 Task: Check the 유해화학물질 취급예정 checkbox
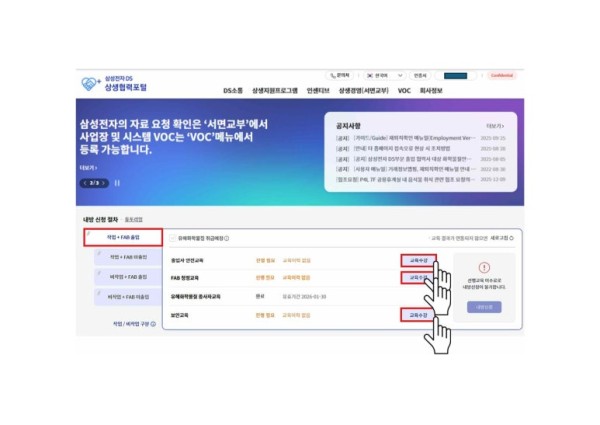tap(173, 238)
